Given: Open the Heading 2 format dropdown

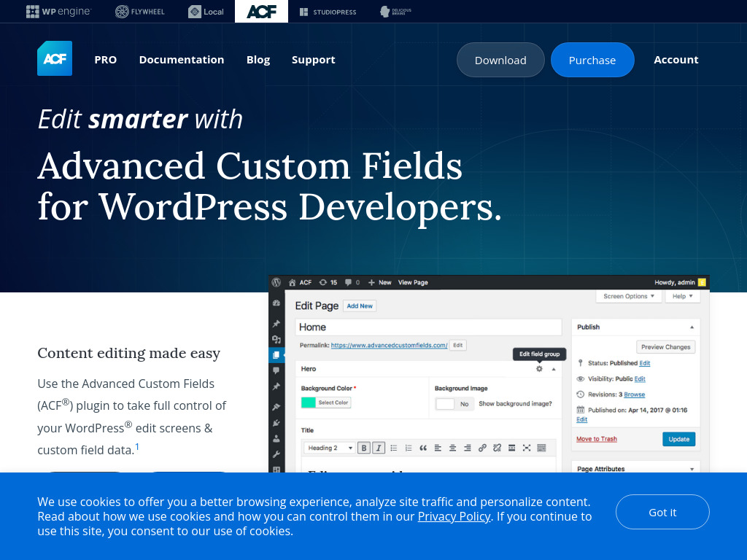Looking at the screenshot, I should [330, 448].
